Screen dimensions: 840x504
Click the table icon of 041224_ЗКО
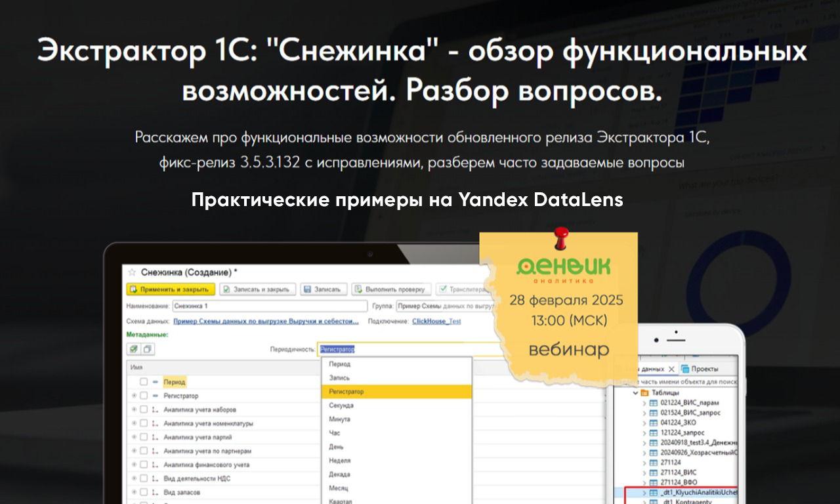(x=654, y=423)
